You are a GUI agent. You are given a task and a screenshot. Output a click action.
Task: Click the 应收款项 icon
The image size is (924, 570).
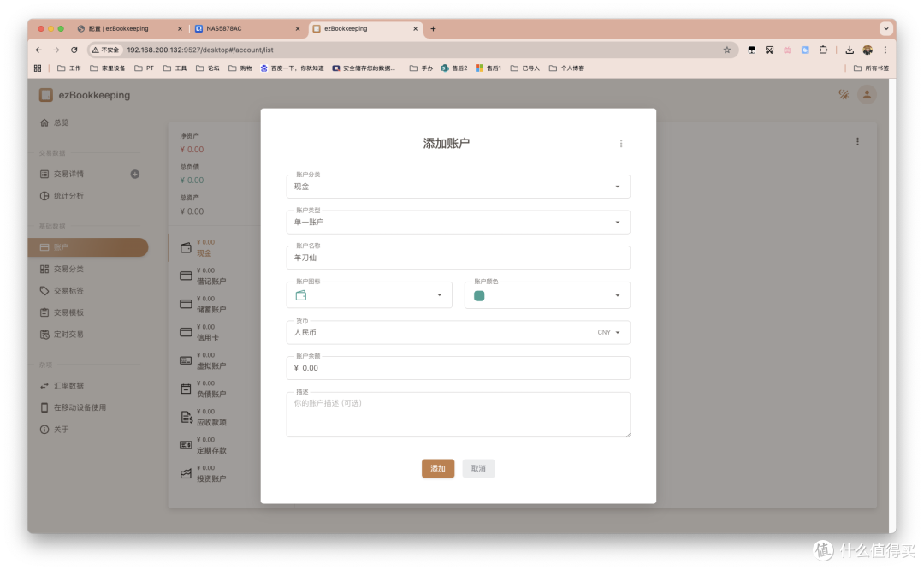[187, 417]
